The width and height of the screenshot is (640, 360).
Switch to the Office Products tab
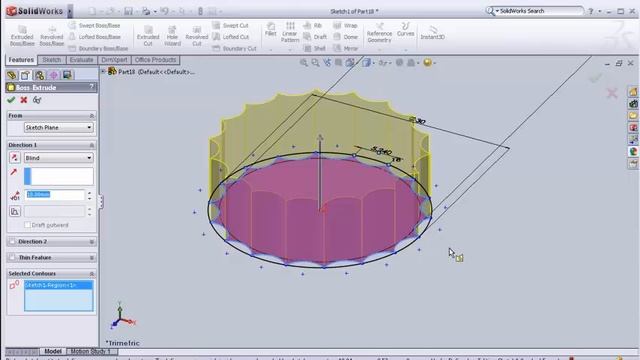(x=155, y=60)
